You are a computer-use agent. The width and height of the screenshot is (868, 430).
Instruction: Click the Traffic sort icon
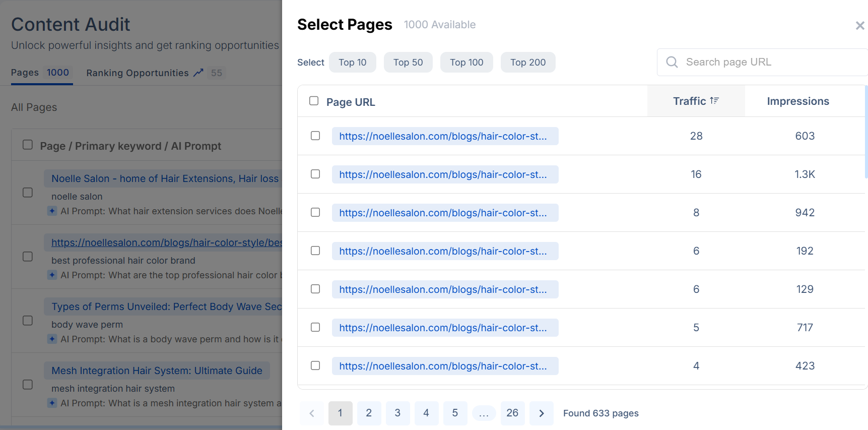tap(714, 101)
